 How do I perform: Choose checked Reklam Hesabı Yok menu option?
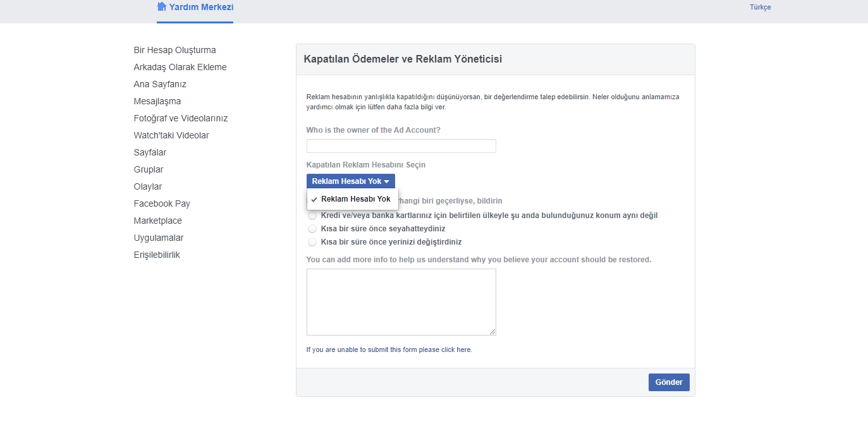tap(353, 199)
